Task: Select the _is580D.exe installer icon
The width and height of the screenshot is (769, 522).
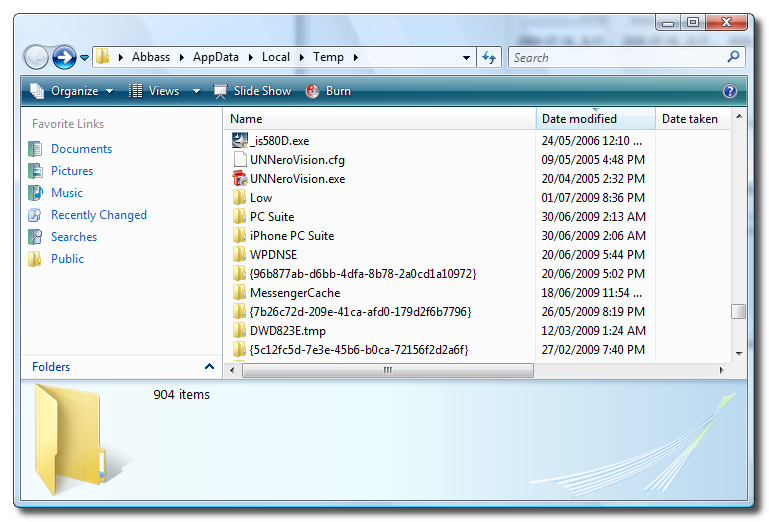Action: pos(239,141)
